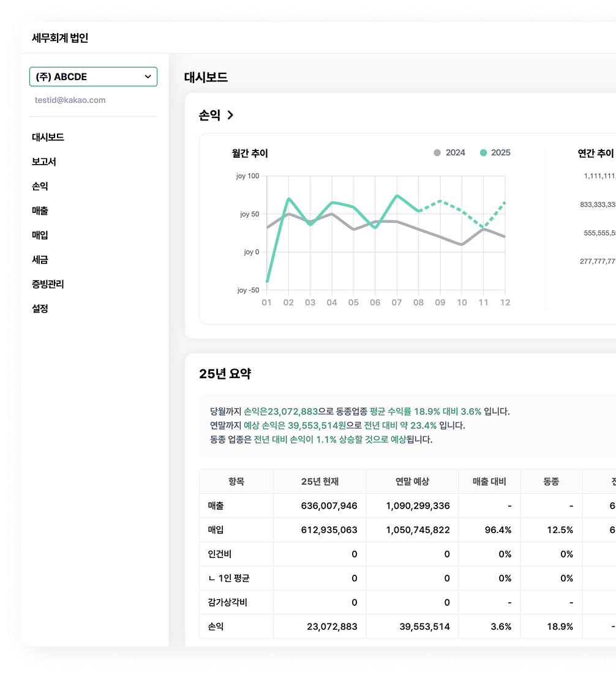Select the 인건비 row in the table
The height and width of the screenshot is (675, 616).
[219, 554]
